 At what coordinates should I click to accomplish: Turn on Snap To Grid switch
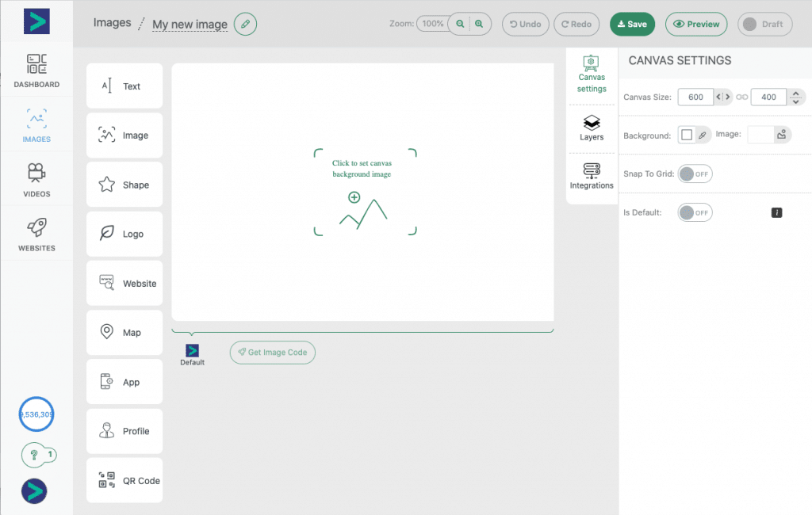pos(695,174)
